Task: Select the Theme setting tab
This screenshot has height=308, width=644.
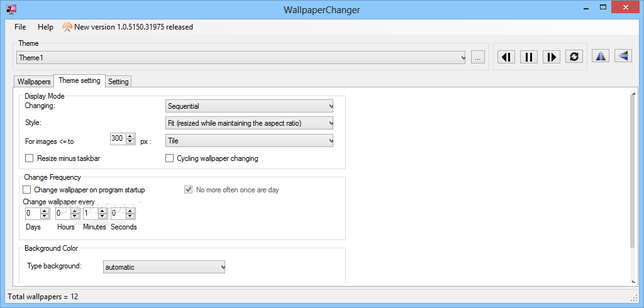Action: click(x=80, y=80)
